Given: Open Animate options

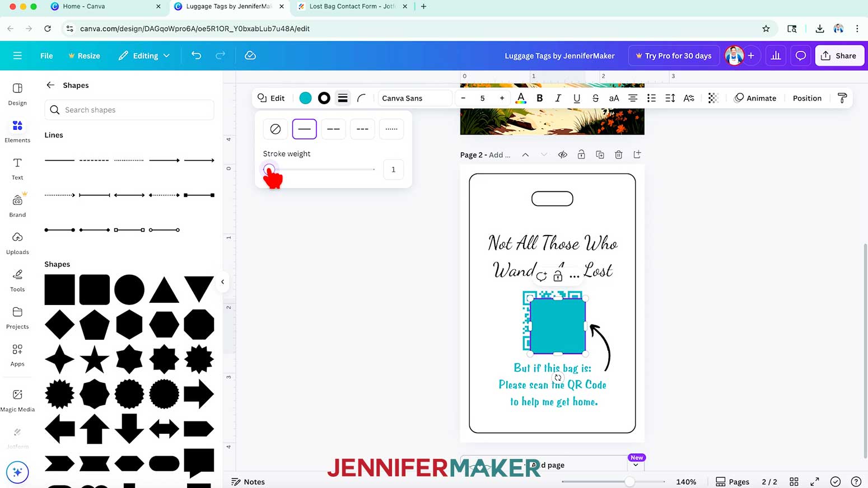Looking at the screenshot, I should pyautogui.click(x=755, y=98).
